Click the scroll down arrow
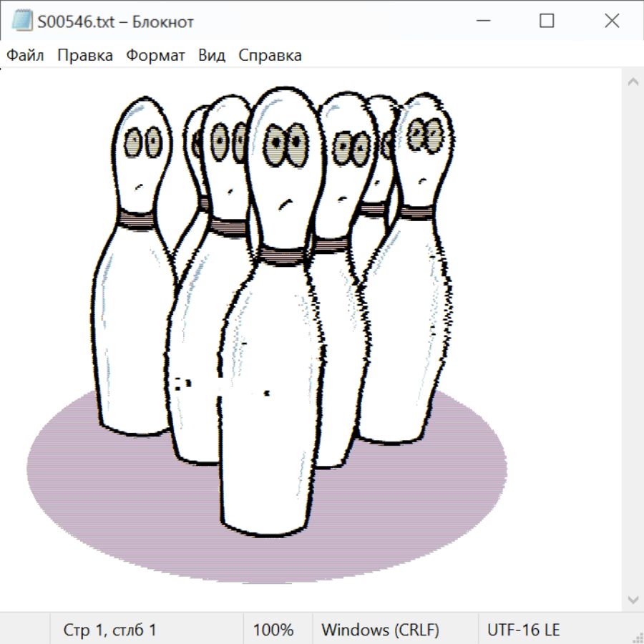The height and width of the screenshot is (644, 644). pos(633,598)
